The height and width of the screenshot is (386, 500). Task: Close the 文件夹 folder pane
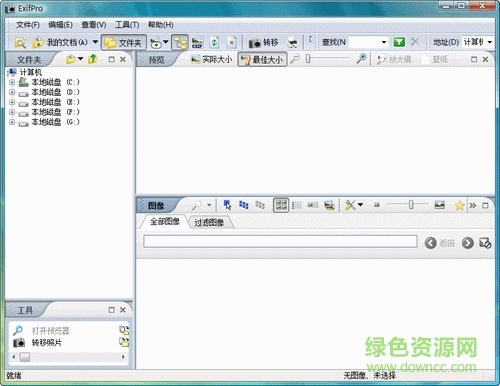(123, 59)
